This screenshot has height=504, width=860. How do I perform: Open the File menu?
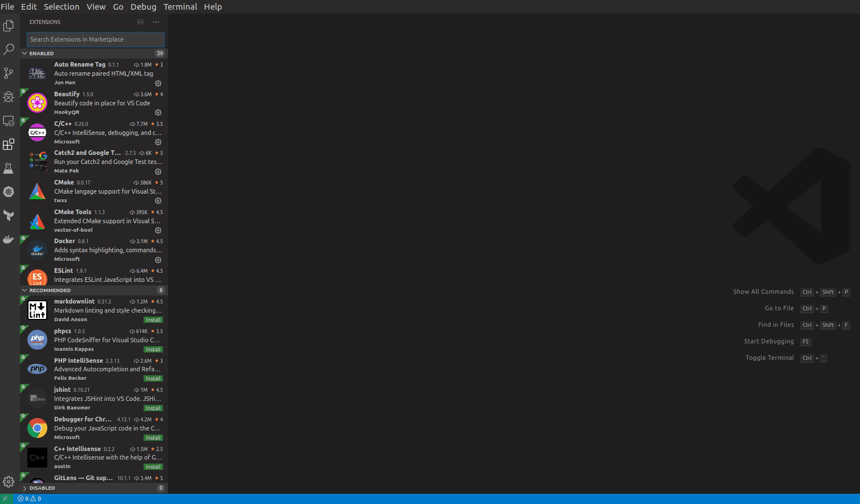pos(7,7)
